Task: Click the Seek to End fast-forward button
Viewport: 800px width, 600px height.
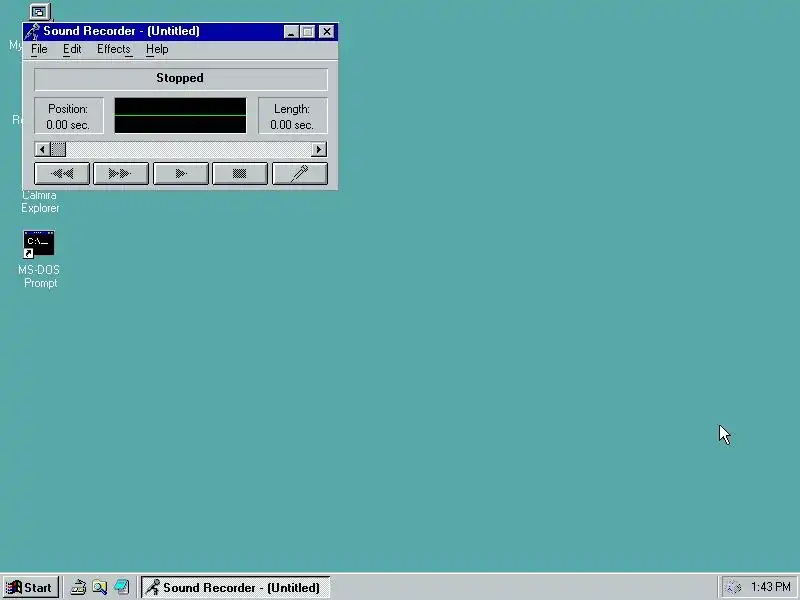Action: [x=121, y=173]
